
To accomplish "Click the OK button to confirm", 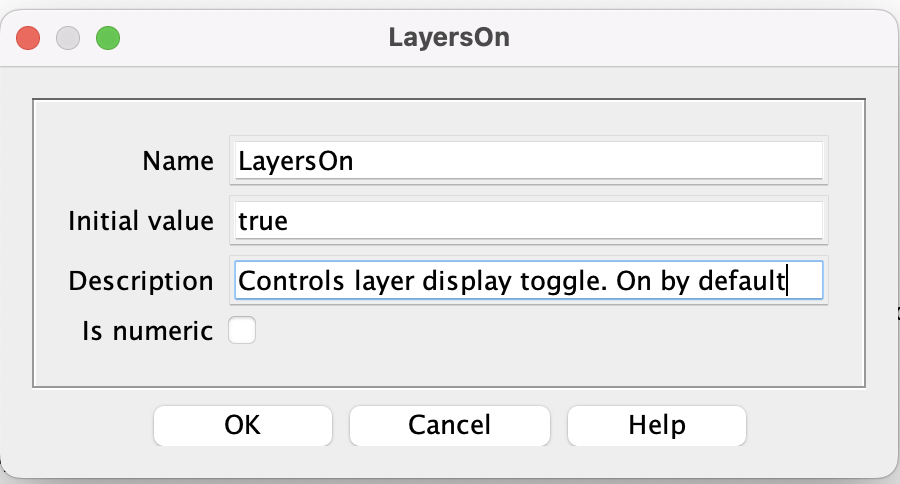I will point(243,425).
